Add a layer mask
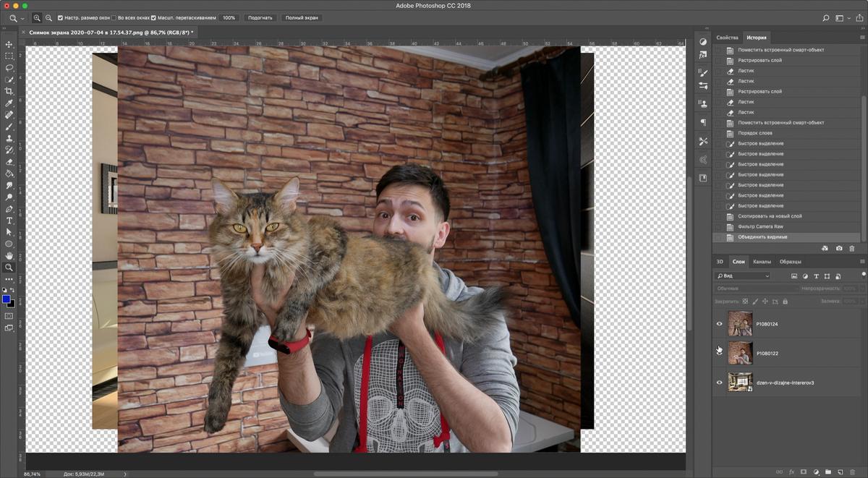This screenshot has width=868, height=478. pyautogui.click(x=803, y=471)
